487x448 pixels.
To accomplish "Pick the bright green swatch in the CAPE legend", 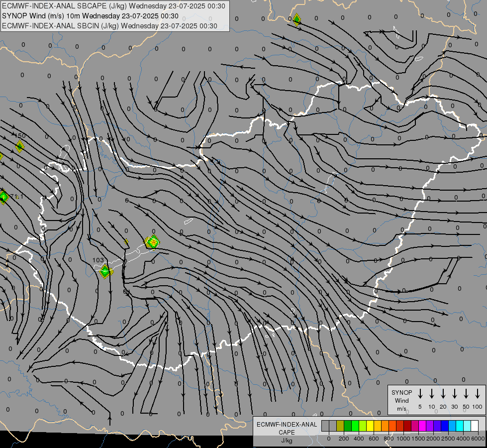I will (x=355, y=426).
